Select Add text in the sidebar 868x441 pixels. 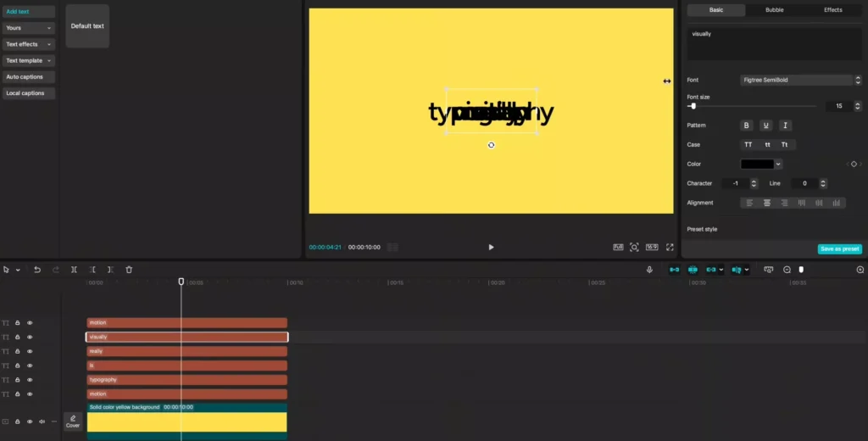(x=28, y=12)
